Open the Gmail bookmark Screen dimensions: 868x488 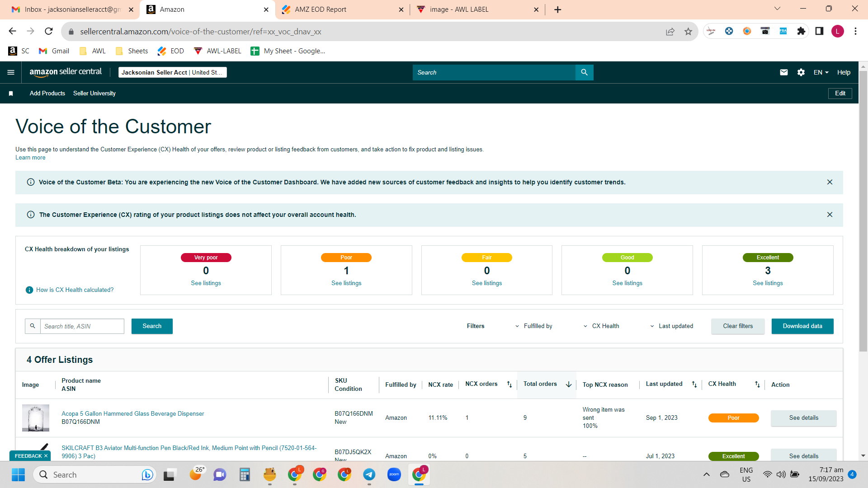[54, 51]
